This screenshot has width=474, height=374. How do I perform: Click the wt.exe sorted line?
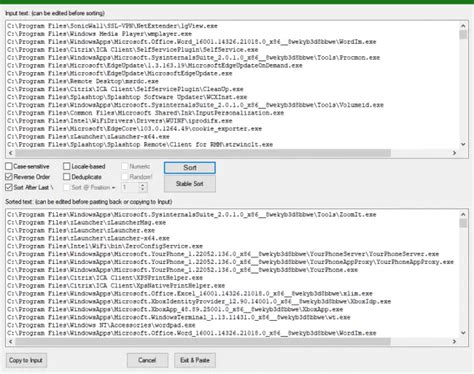tap(179, 317)
